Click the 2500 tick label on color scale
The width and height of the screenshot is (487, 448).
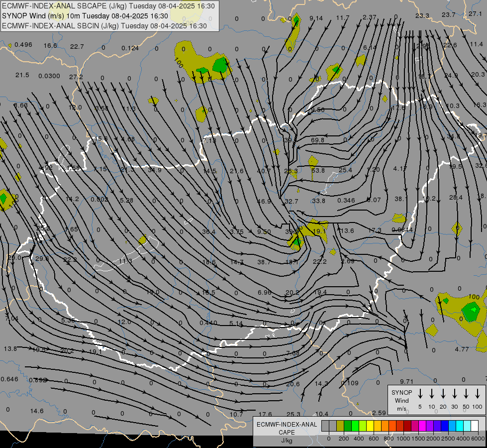point(448,439)
